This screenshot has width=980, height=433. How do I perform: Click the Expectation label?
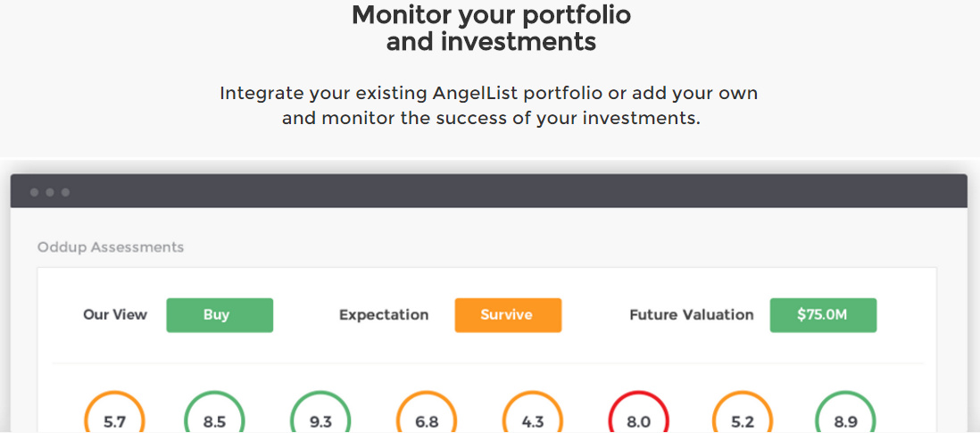(x=384, y=315)
